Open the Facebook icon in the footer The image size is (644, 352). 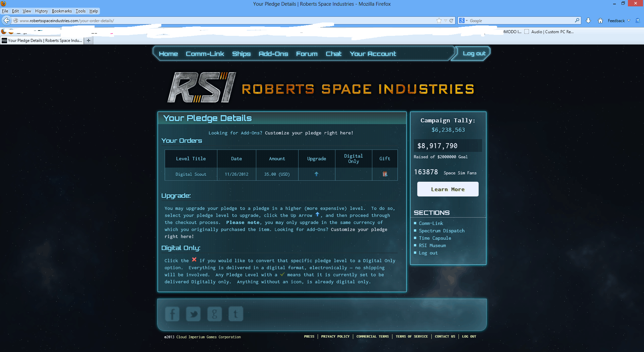tap(172, 314)
